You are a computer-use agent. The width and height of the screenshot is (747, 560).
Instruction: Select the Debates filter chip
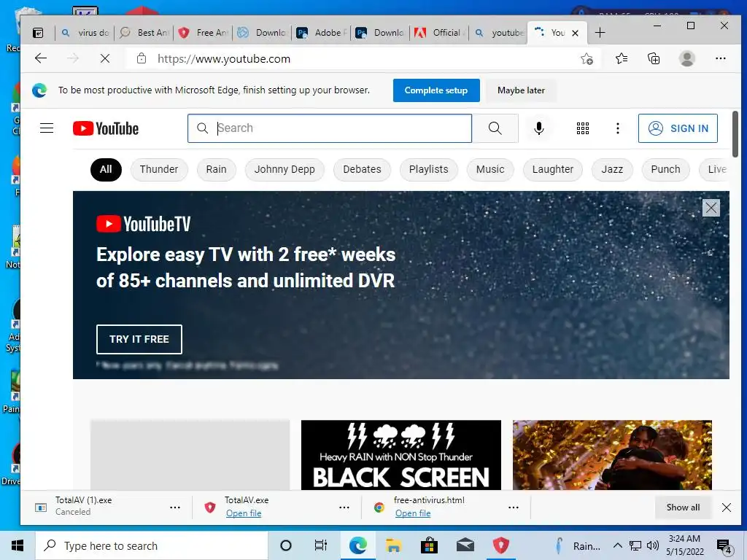[362, 169]
